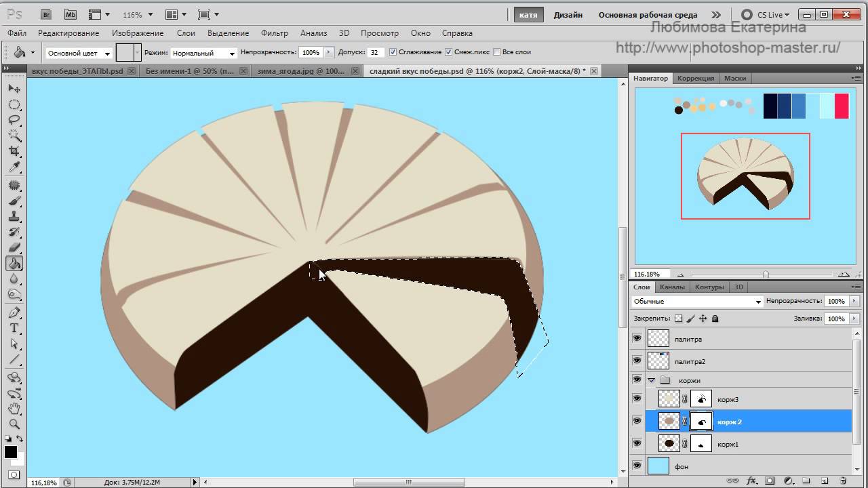Delete layer using the trash icon
Screen dimensions: 868x488
coord(843,481)
